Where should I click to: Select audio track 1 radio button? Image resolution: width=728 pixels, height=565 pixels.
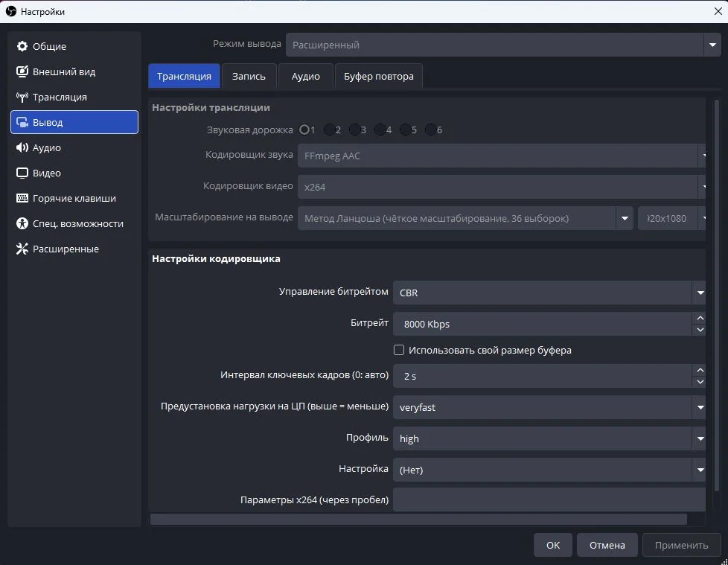pos(304,130)
